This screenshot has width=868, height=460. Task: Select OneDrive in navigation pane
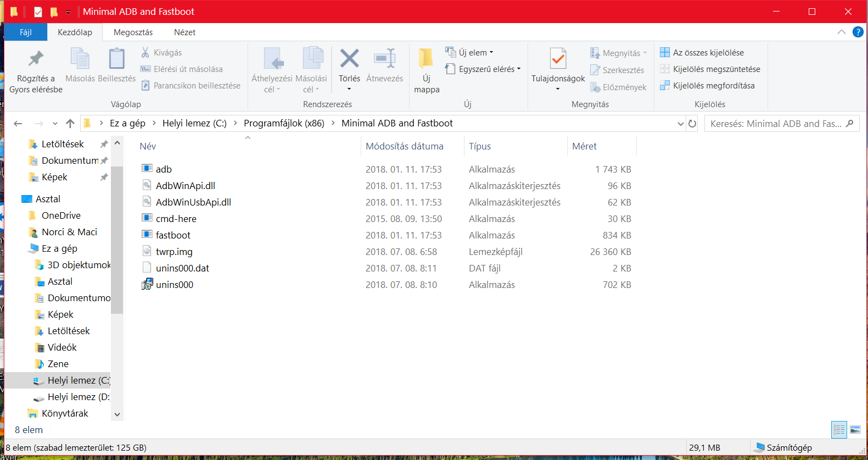point(61,215)
